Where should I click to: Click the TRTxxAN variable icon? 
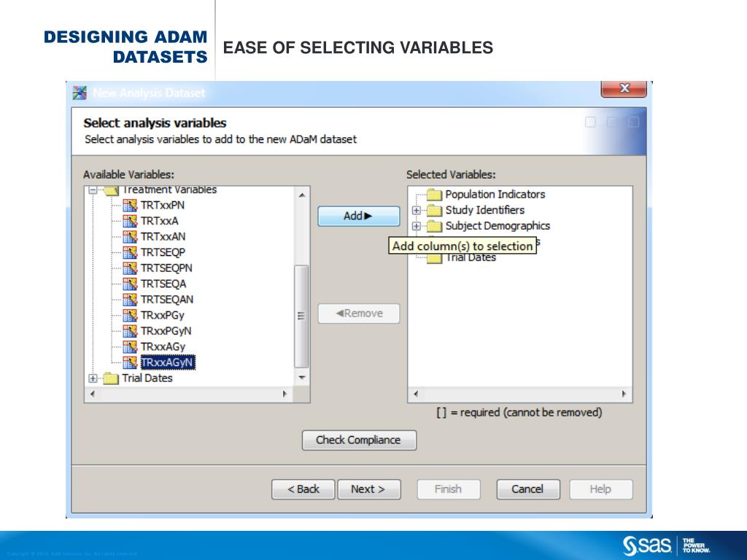click(130, 236)
